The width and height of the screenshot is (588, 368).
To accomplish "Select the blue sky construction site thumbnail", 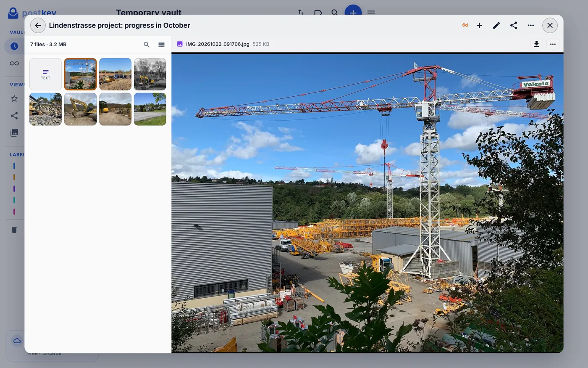I will pos(115,74).
